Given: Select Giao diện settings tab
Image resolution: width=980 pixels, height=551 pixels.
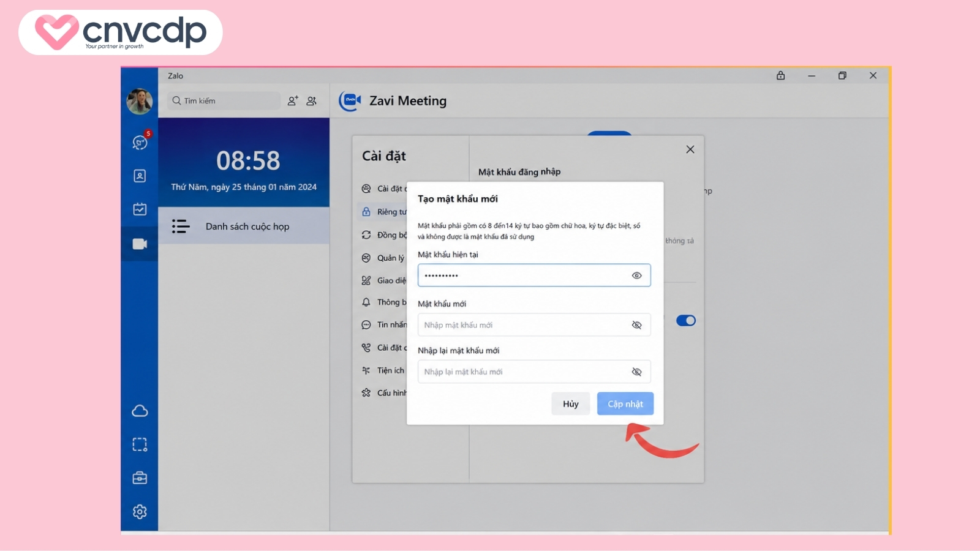Looking at the screenshot, I should click(x=383, y=280).
